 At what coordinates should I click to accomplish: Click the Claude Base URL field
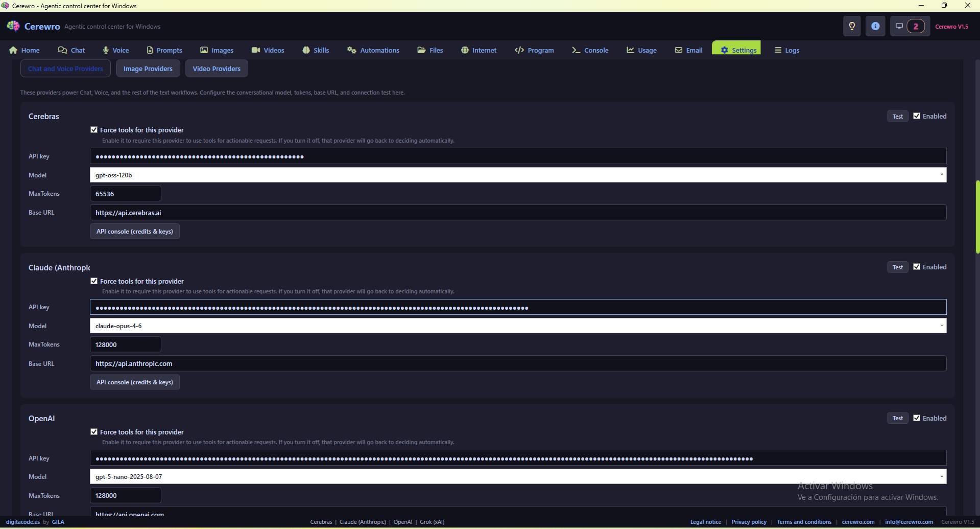[518, 363]
